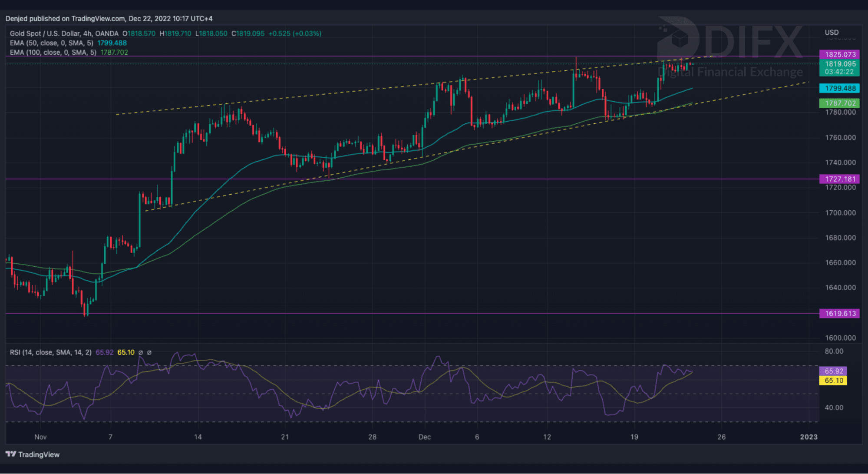The width and height of the screenshot is (868, 474).
Task: Select the RSI indicator legend title
Action: pyautogui.click(x=50, y=352)
